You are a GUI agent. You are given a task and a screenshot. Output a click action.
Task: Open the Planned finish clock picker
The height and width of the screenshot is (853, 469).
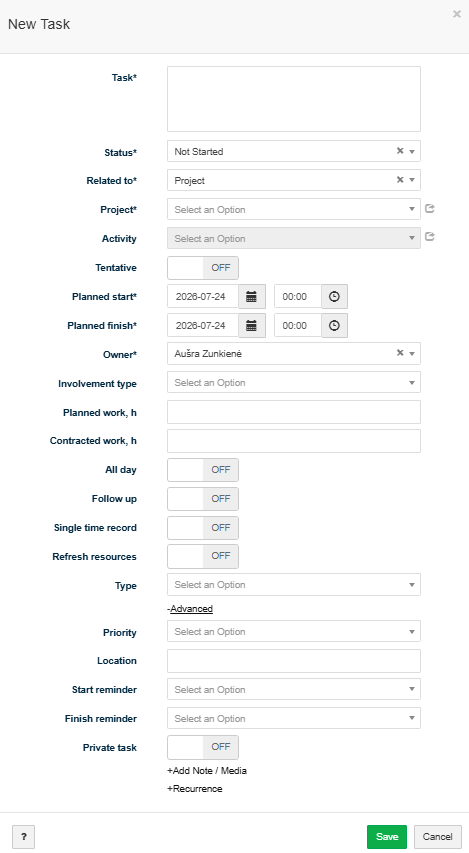point(334,325)
